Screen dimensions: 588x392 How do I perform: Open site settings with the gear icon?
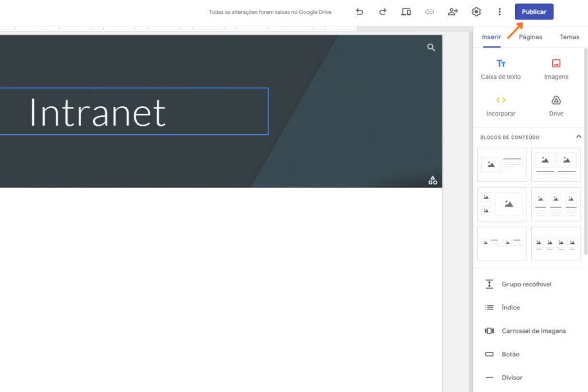tap(476, 11)
